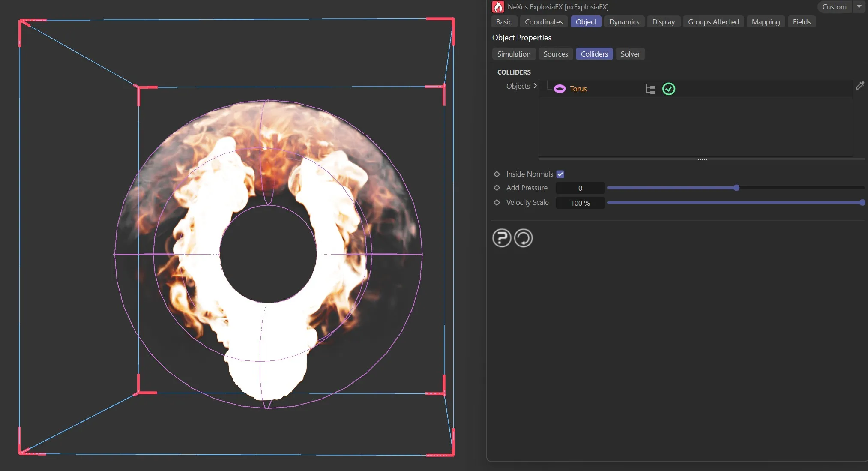Switch to the Dynamics tab
The height and width of the screenshot is (471, 868).
tap(624, 22)
